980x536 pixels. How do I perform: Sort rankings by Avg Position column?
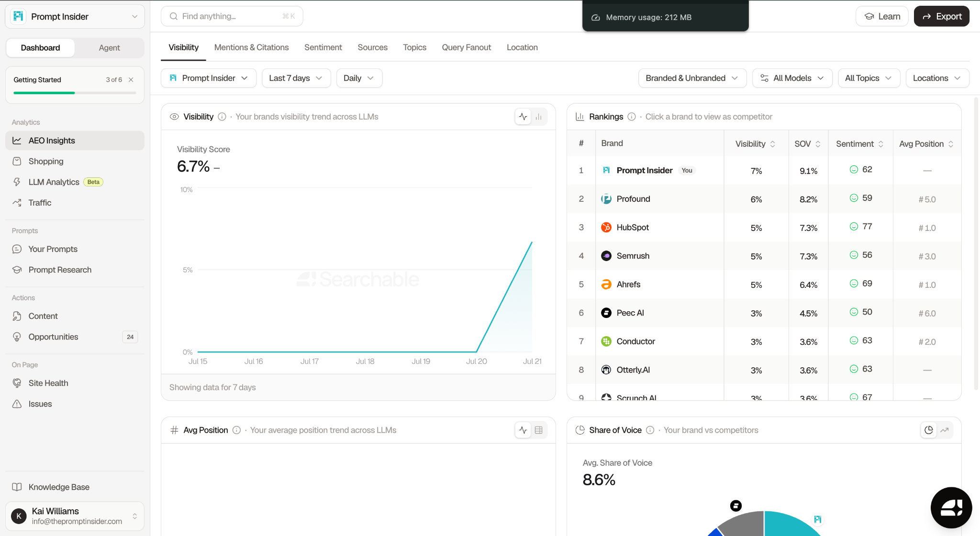(x=926, y=143)
